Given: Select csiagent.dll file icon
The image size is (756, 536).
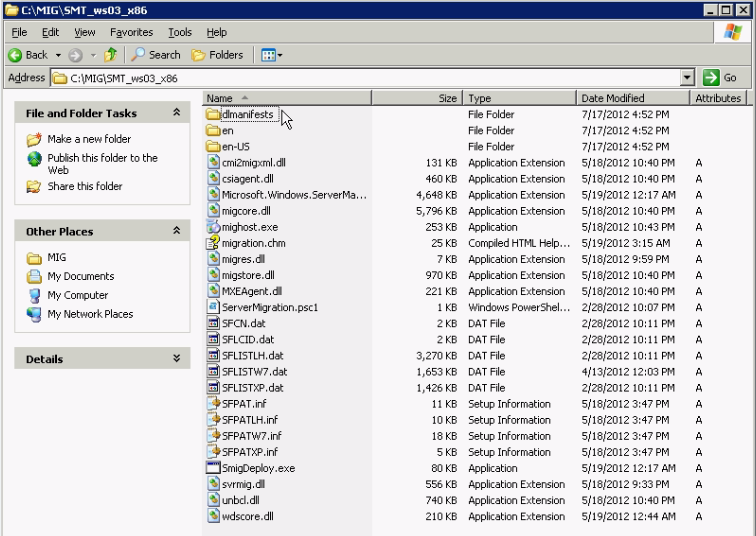Looking at the screenshot, I should pyautogui.click(x=213, y=178).
